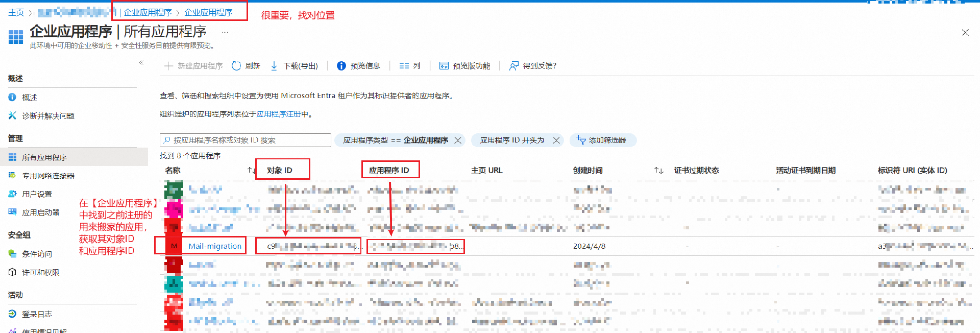
Task: Click 新建应用程序 button text
Action: (200, 66)
